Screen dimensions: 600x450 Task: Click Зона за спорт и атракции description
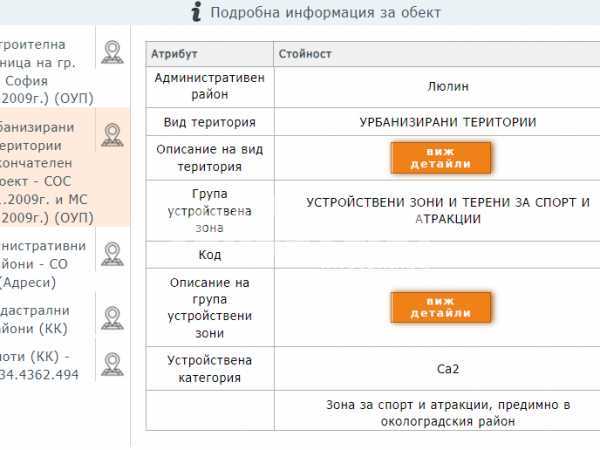click(448, 413)
